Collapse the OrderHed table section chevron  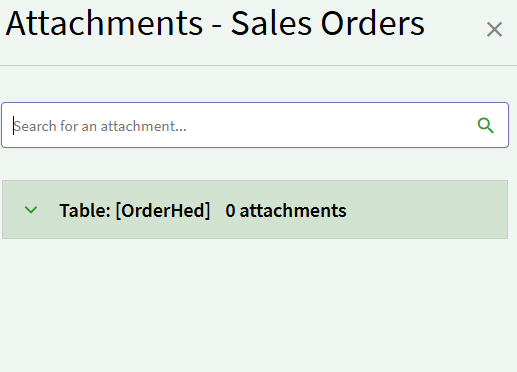tap(31, 210)
